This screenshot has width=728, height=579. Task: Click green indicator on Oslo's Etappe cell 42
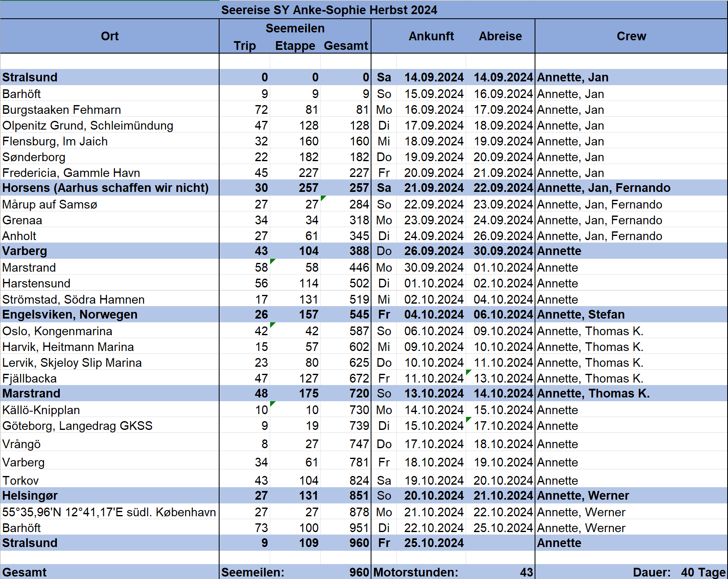coord(272,324)
